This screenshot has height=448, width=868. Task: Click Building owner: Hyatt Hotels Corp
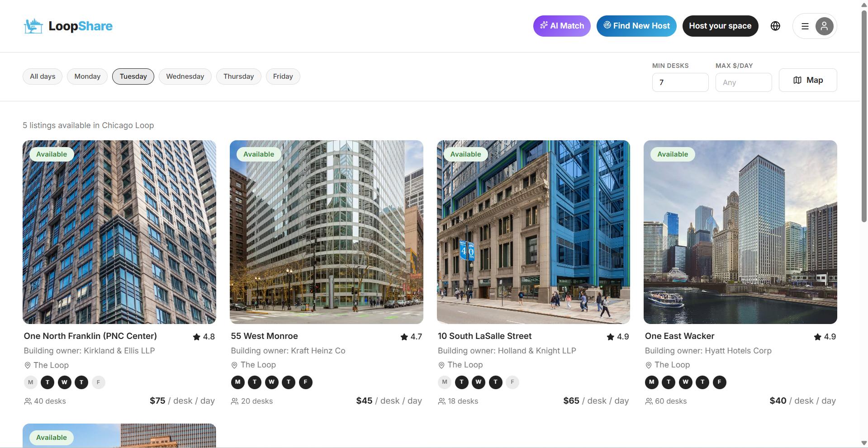click(708, 351)
